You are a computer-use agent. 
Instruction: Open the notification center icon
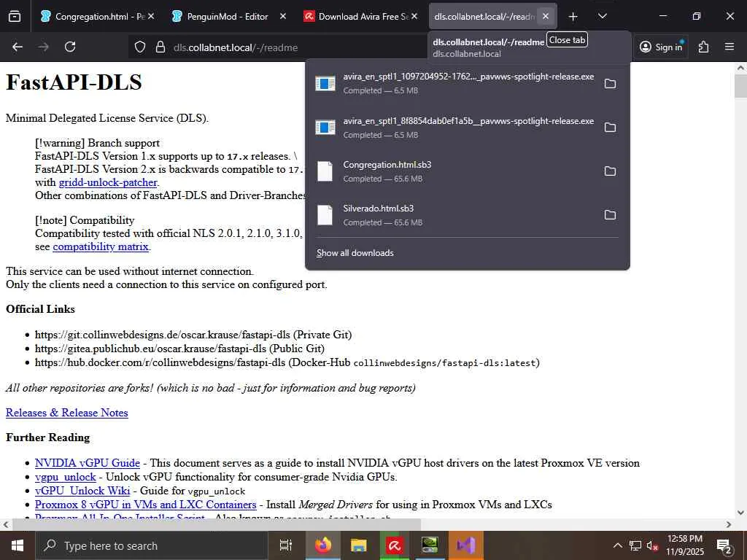[724, 546]
